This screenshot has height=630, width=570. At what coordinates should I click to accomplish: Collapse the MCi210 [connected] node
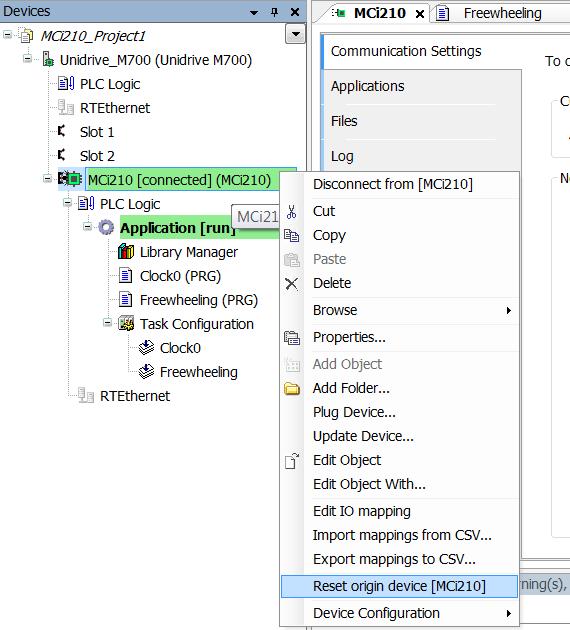click(x=47, y=178)
